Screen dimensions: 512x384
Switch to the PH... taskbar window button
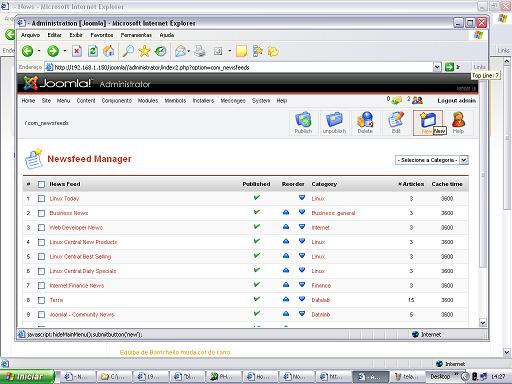223,377
